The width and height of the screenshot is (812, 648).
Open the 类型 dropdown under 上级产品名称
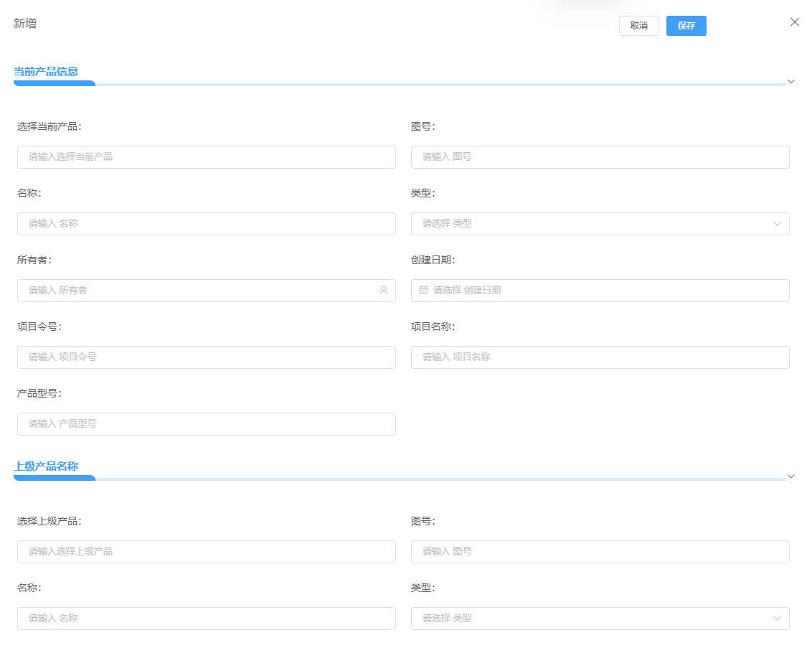click(x=600, y=619)
